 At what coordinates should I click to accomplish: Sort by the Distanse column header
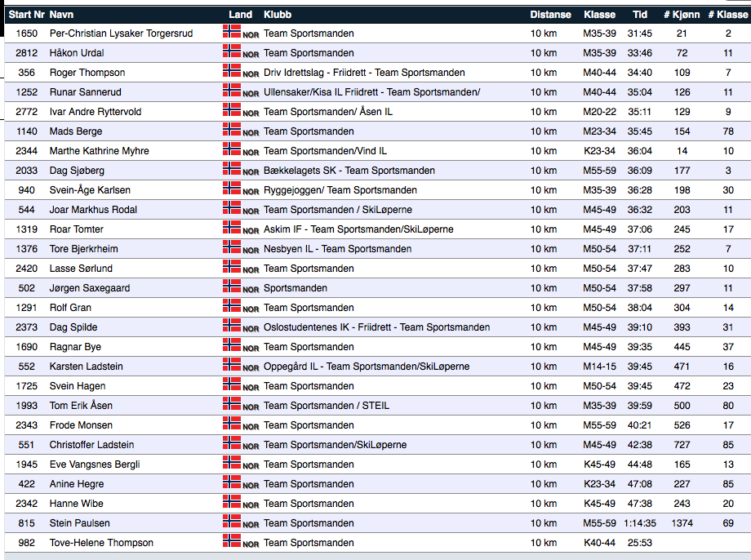pos(550,15)
